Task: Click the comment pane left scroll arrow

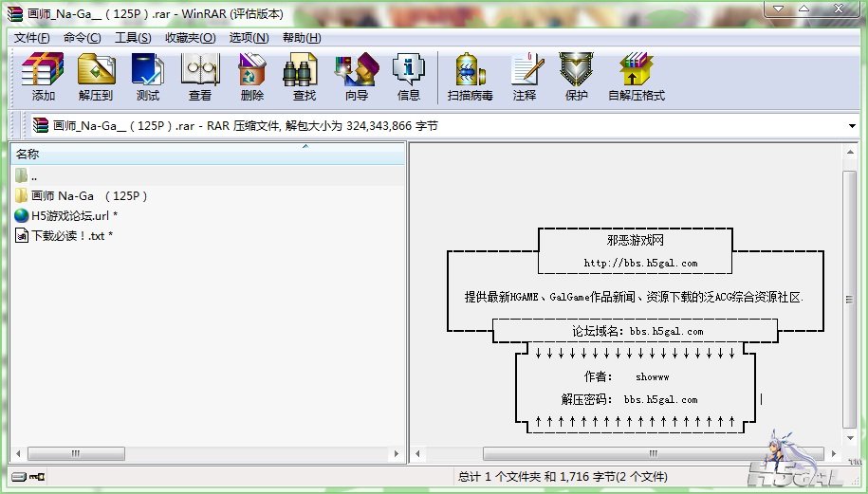Action: point(418,453)
